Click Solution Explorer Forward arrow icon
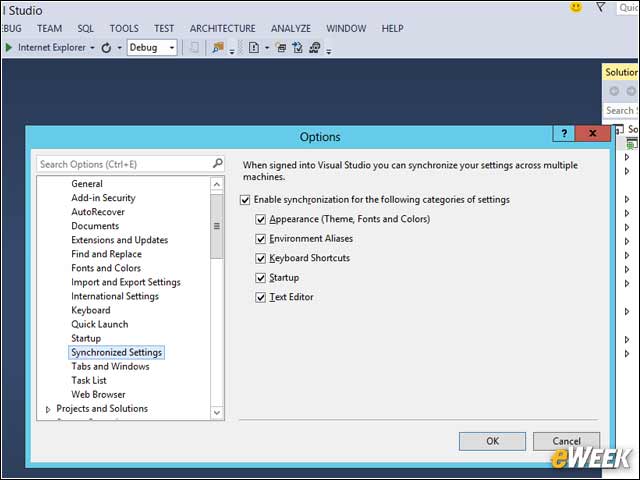 point(631,91)
